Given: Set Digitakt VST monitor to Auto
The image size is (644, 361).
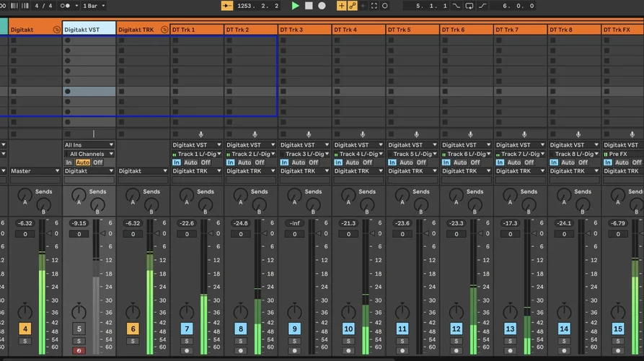Looking at the screenshot, I should 83,162.
